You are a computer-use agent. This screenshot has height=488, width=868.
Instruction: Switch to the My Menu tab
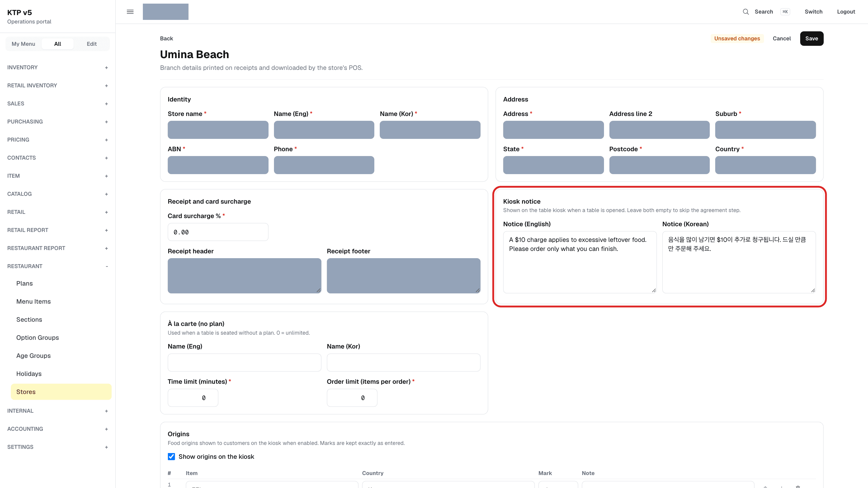23,44
